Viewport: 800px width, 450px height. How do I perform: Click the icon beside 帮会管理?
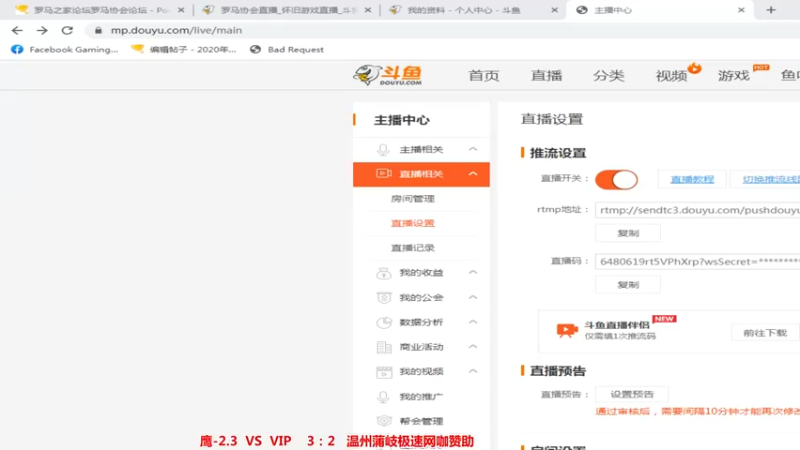pyautogui.click(x=384, y=421)
